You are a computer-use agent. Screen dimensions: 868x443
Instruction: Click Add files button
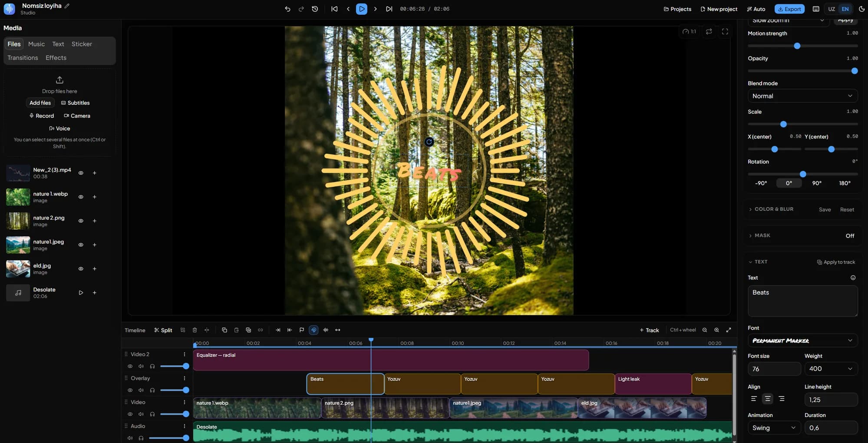pos(40,103)
